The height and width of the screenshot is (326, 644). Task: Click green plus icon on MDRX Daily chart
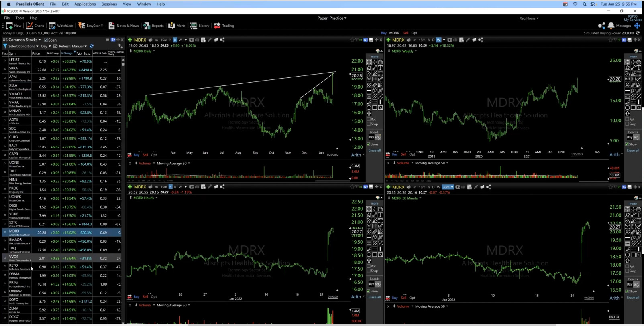click(130, 40)
